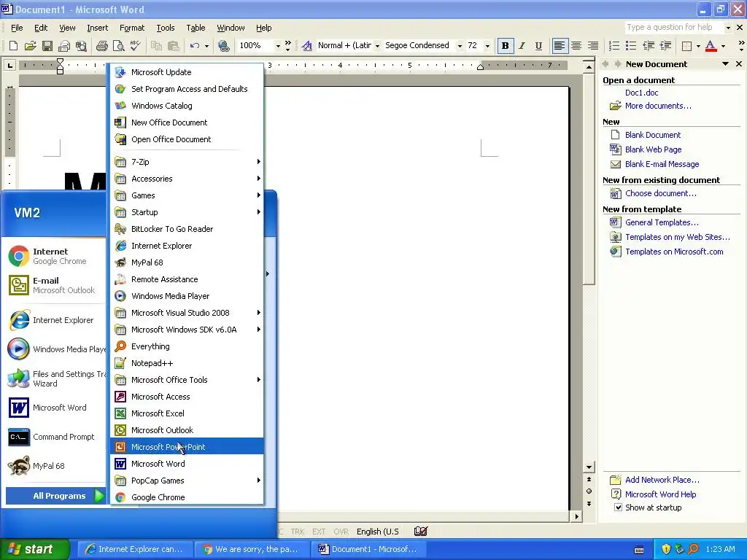Click Google Chrome Internet pinned item
Viewport: 747px width, 560px height.
55,256
